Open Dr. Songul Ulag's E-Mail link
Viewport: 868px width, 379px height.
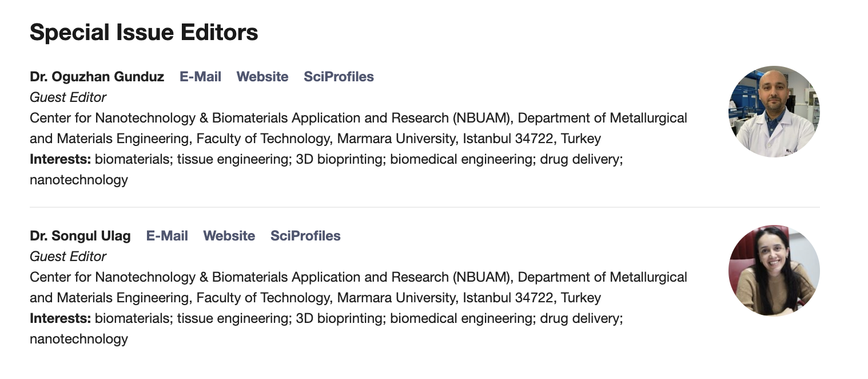pos(167,236)
